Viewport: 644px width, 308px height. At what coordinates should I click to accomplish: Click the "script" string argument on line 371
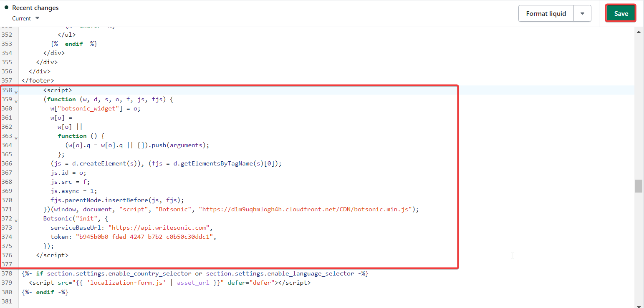pos(134,209)
